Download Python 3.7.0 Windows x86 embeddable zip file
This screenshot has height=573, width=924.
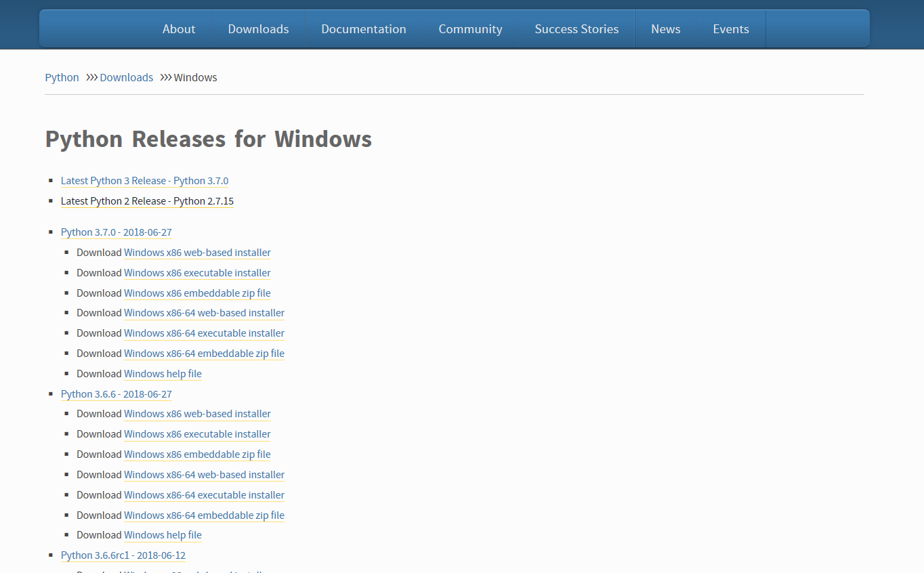tap(197, 293)
